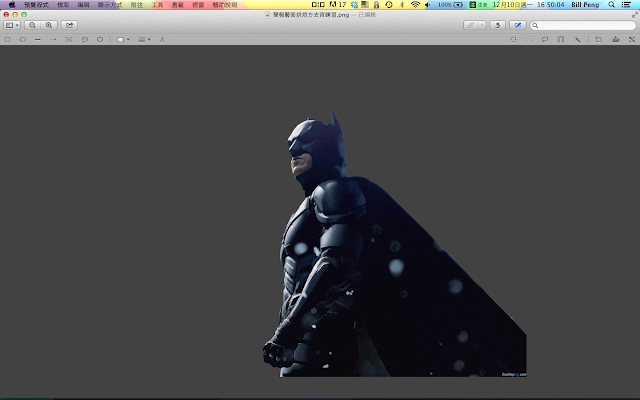The height and width of the screenshot is (400, 640).
Task: Zoom out the Batman image
Action: [x=32, y=25]
